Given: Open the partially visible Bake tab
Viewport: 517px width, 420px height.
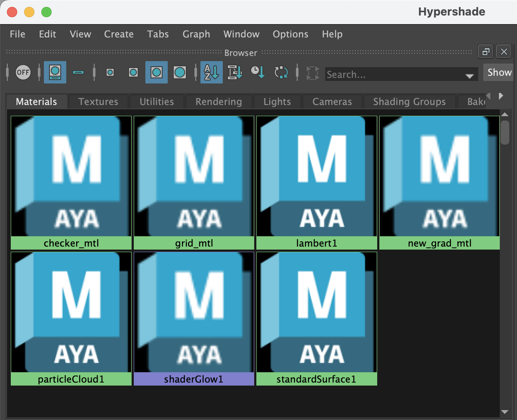Looking at the screenshot, I should coord(471,102).
